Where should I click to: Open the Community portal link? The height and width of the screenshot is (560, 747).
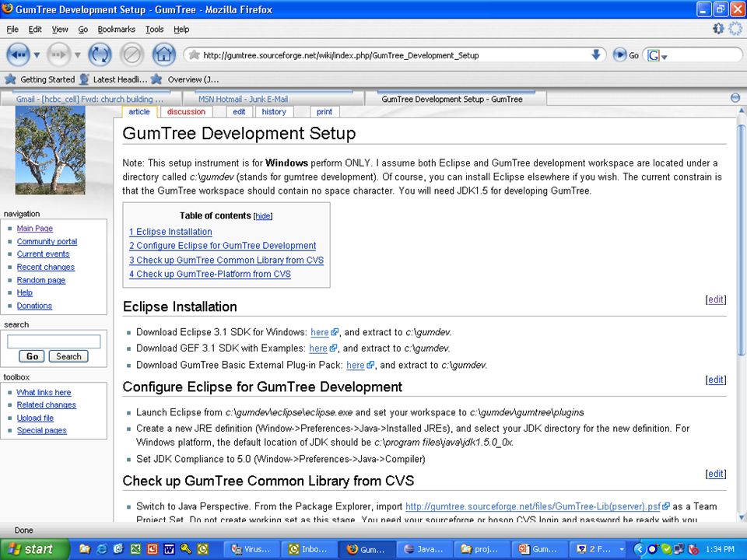tap(47, 241)
